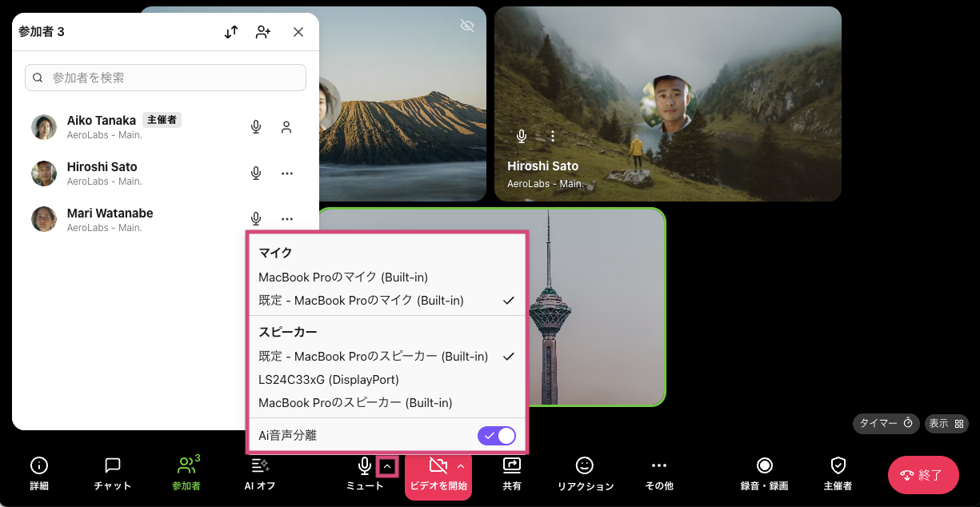Click the 終了 end meeting button
This screenshot has width=980, height=507.
pos(923,474)
